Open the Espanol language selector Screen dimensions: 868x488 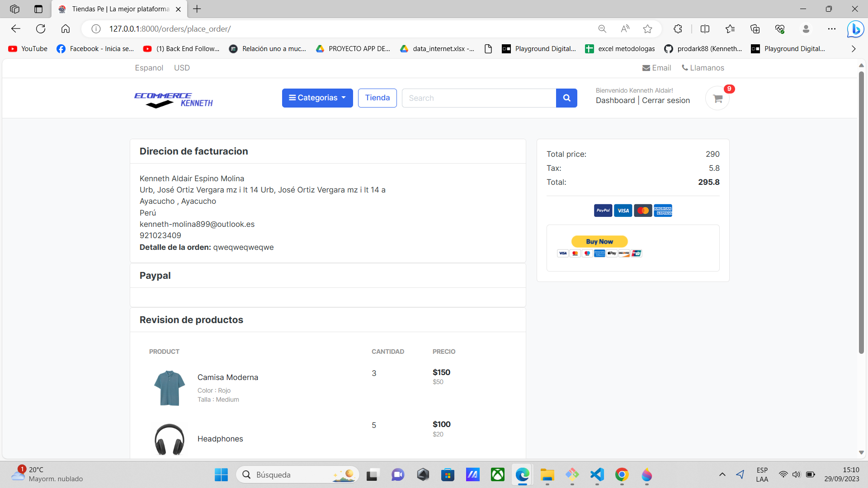(149, 68)
